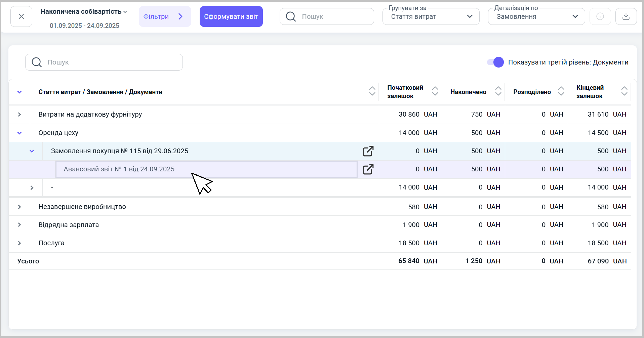Image resolution: width=644 pixels, height=338 pixels.
Task: Collapse all rows using header chevron
Action: 19,92
